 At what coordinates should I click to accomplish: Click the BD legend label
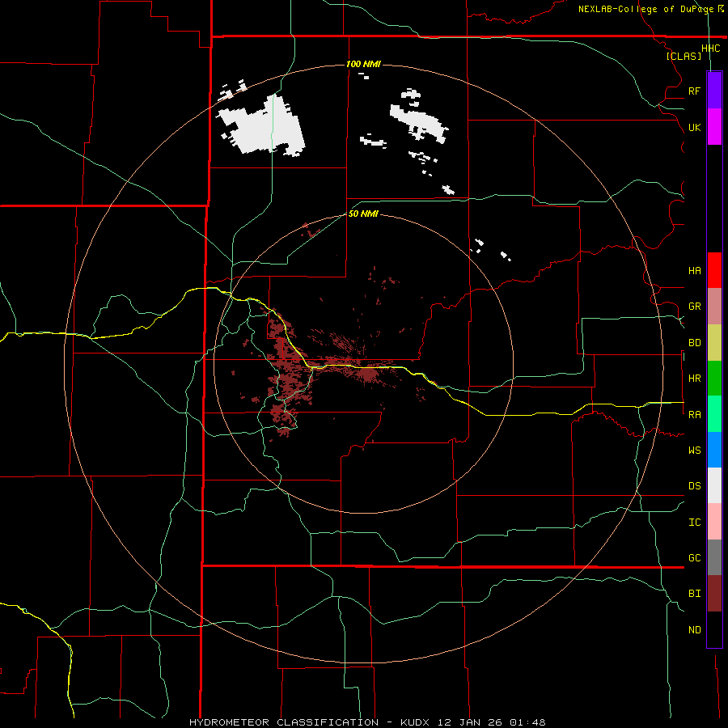[x=694, y=343]
